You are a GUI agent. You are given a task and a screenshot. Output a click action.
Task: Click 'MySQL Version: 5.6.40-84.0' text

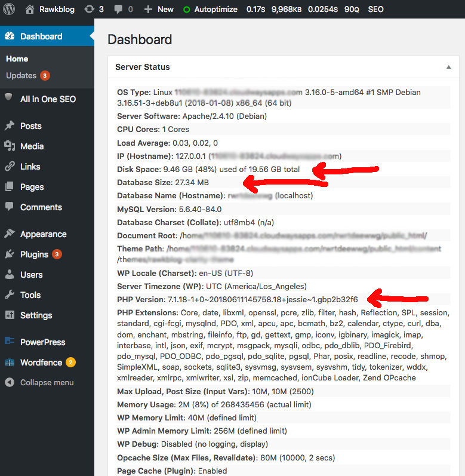click(x=170, y=210)
